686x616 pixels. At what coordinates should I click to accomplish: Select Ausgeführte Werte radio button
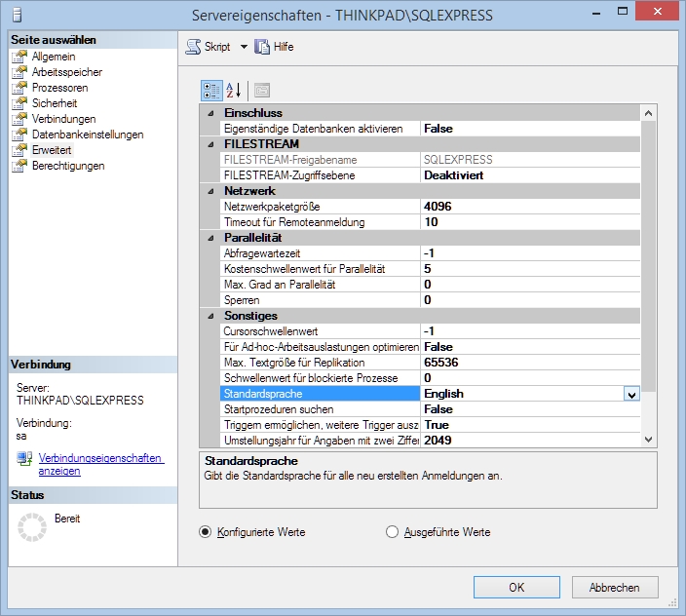click(x=393, y=532)
